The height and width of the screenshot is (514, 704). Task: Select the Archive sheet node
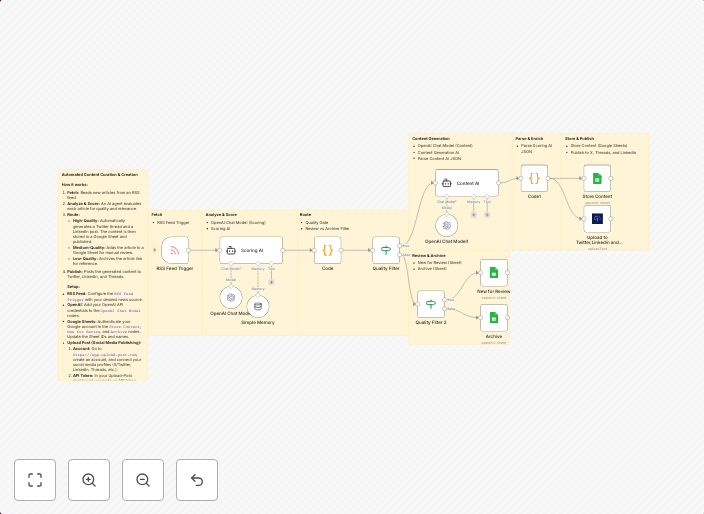point(494,317)
